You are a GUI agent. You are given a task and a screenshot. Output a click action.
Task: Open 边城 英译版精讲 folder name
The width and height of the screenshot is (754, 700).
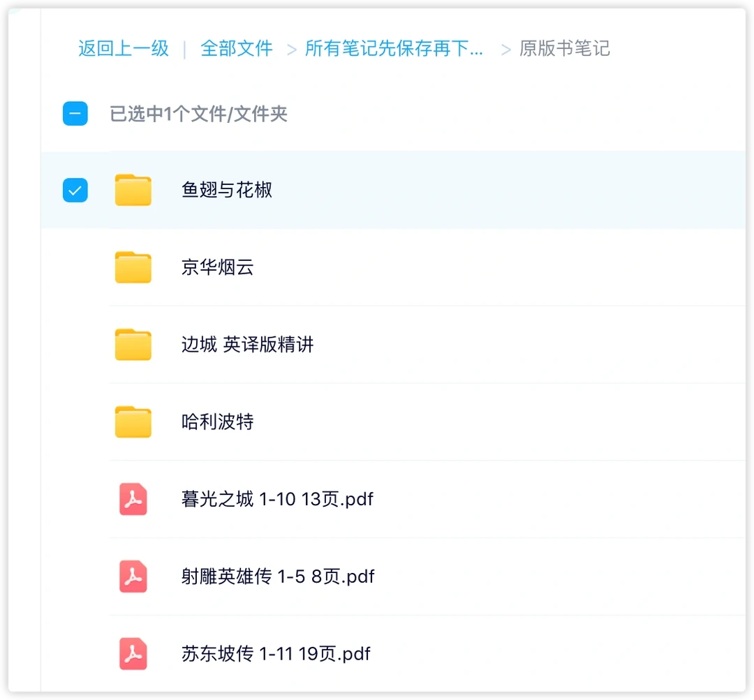pos(247,345)
